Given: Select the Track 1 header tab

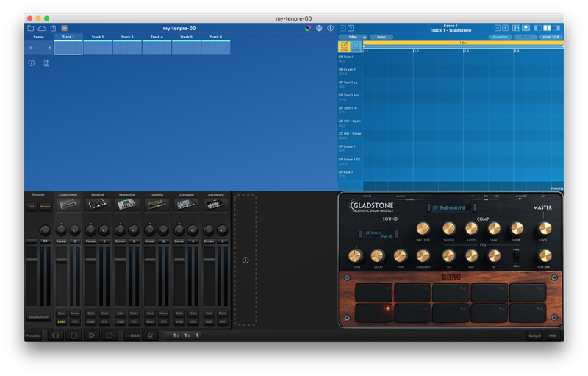Looking at the screenshot, I should point(68,37).
